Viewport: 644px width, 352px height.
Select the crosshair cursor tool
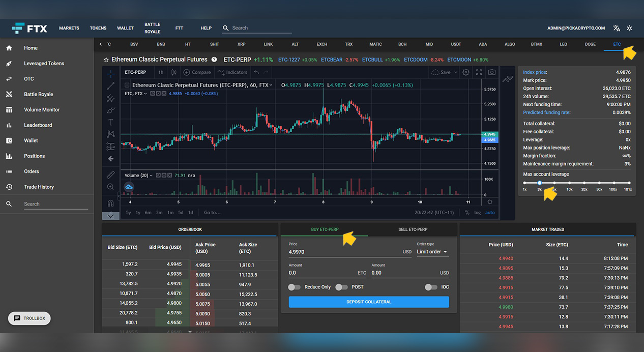[x=110, y=73]
